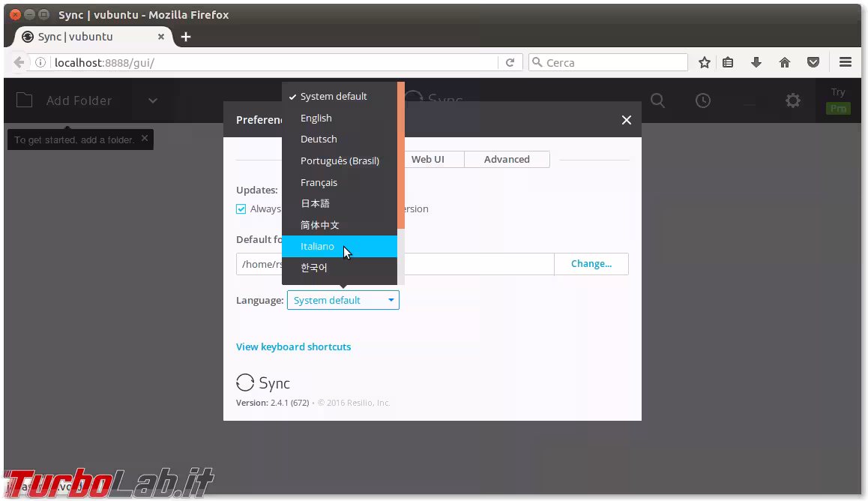Click the Sync search magnifier icon
The height and width of the screenshot is (501, 868).
click(x=657, y=100)
